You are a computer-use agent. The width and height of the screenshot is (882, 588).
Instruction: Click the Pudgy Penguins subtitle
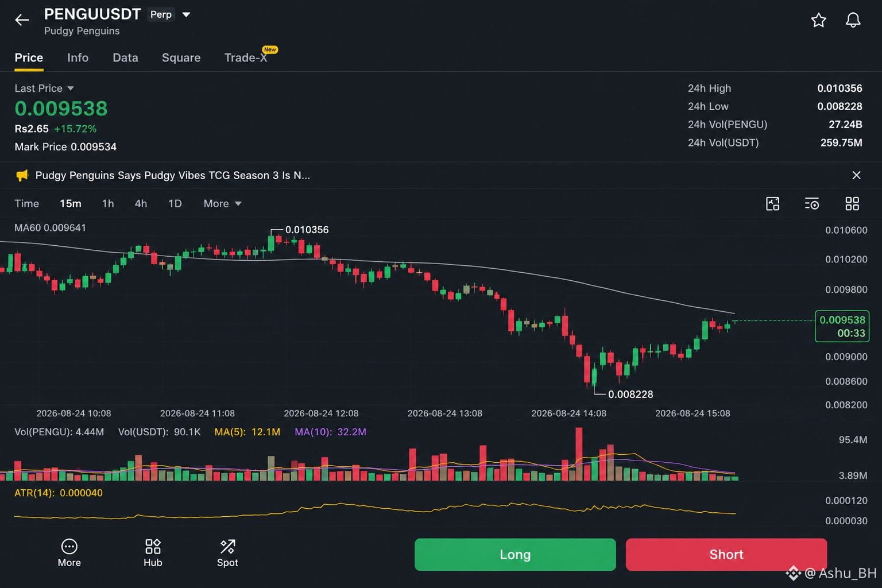click(x=82, y=31)
